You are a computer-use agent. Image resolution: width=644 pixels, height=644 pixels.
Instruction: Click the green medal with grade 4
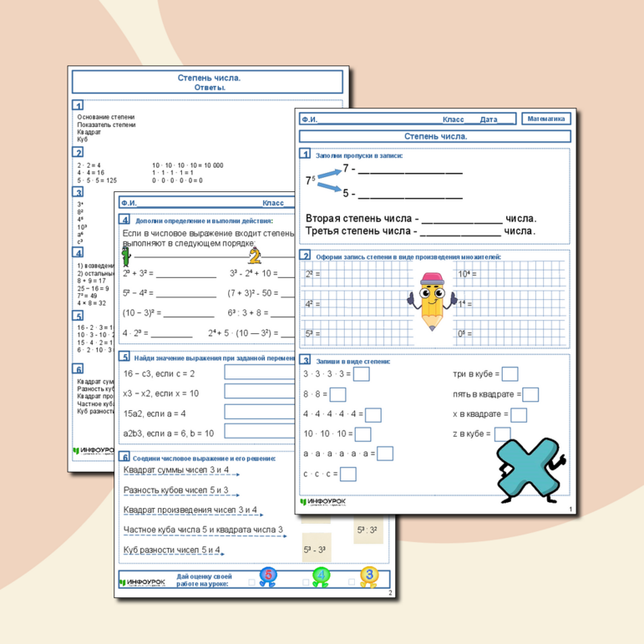pos(321,576)
